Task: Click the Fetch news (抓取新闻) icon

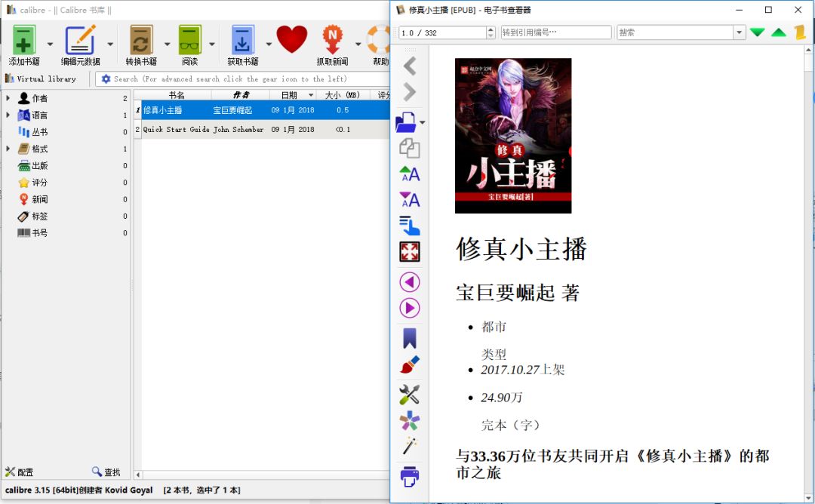Action: tap(333, 40)
